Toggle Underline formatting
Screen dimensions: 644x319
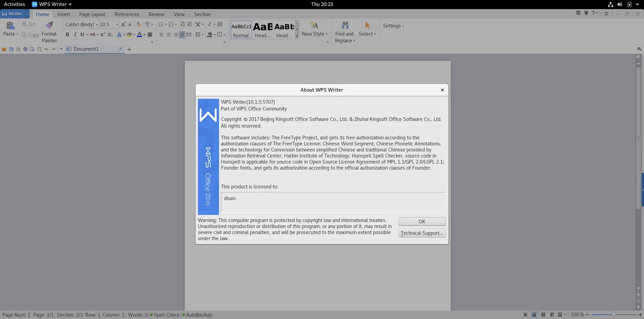point(82,35)
